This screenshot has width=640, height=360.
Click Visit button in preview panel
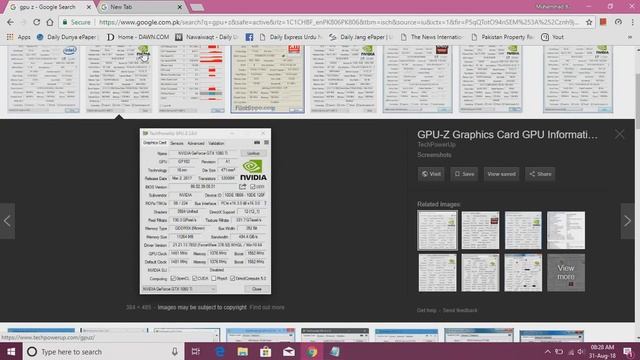[431, 174]
